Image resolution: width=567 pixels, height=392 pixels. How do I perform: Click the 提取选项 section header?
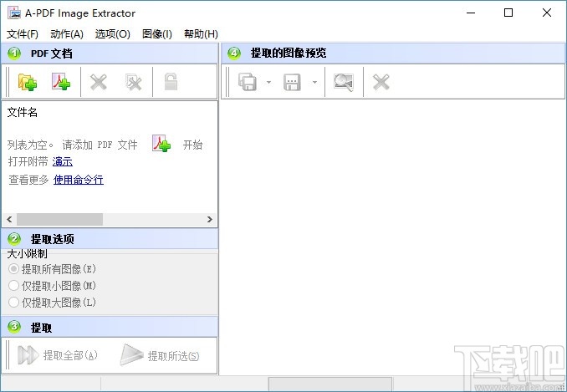pos(110,239)
